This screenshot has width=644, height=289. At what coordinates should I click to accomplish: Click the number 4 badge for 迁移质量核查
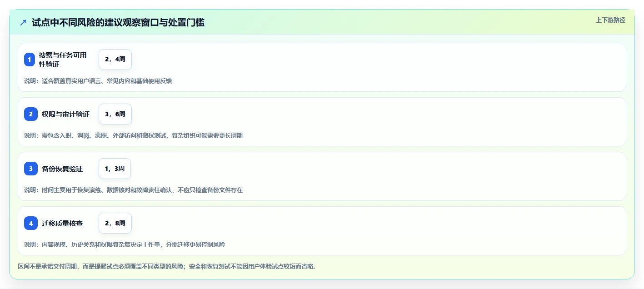tap(31, 223)
